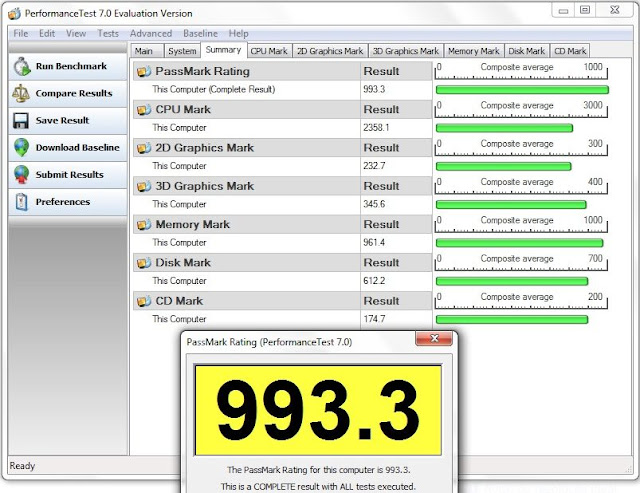Click the PassMark Rating header text
640x493 pixels.
click(202, 71)
